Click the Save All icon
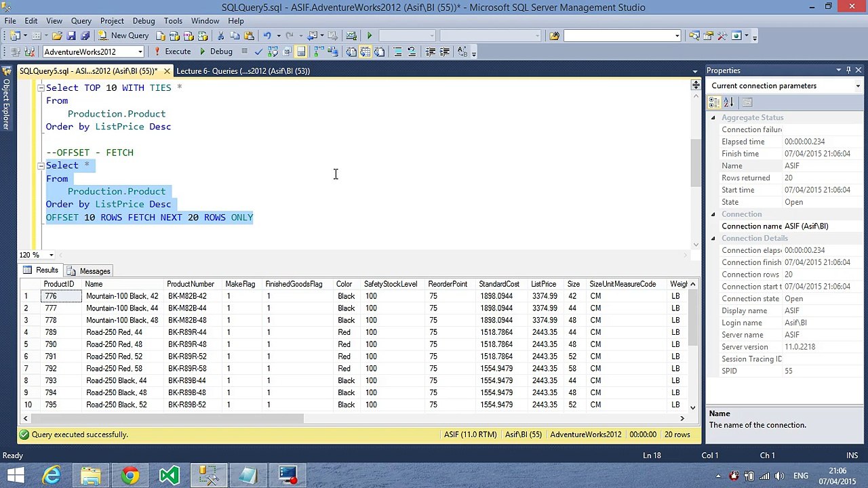The width and height of the screenshot is (868, 488). (x=85, y=35)
